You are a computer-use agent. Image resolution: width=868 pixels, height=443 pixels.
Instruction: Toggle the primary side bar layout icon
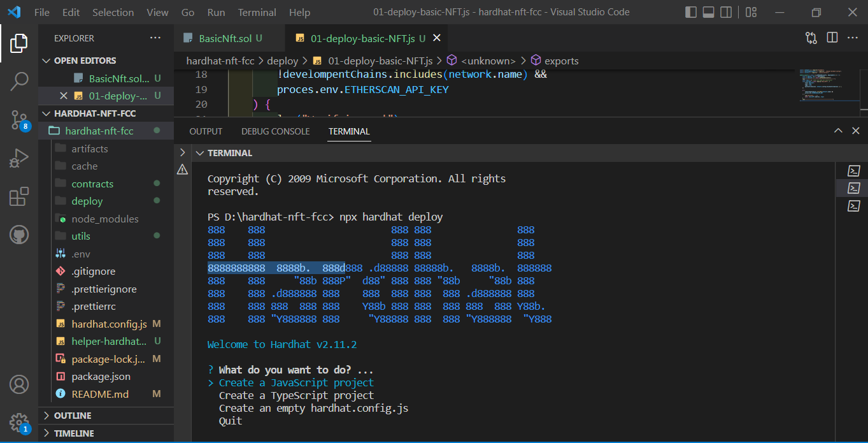click(691, 12)
